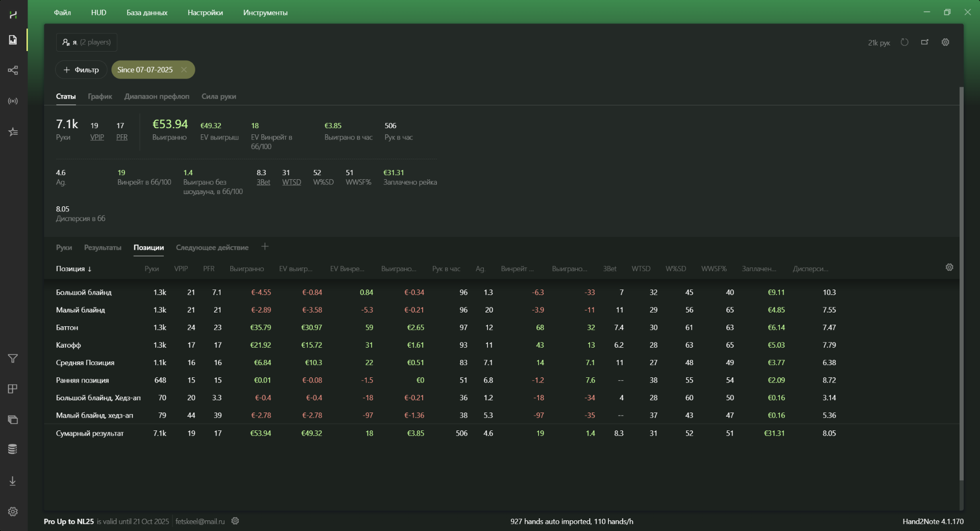The height and width of the screenshot is (531, 980).
Task: Click fetskeel@mail.ru account text
Action: pos(200,521)
